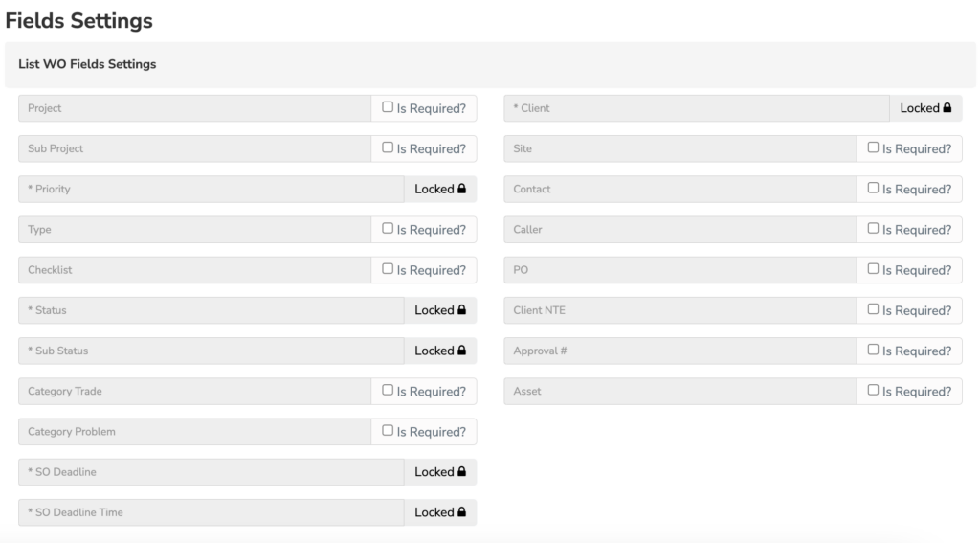Click the lock icon for Priority

pyautogui.click(x=461, y=189)
